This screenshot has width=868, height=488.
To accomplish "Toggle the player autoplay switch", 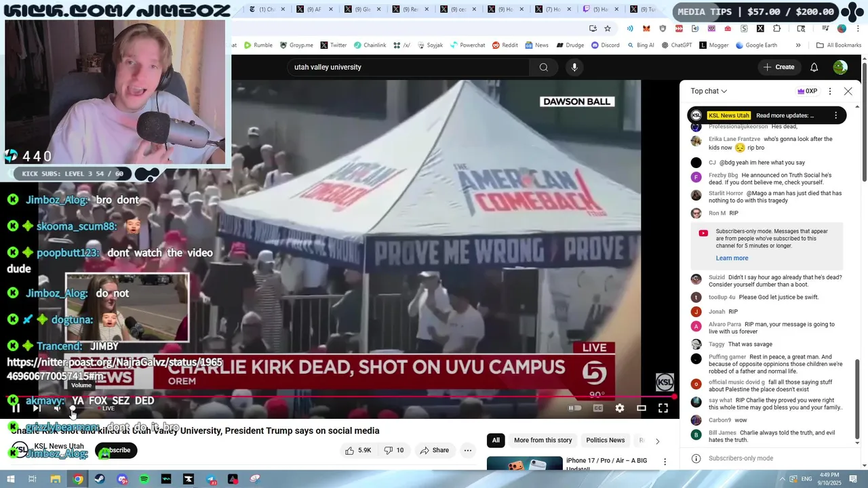I will coord(574,408).
